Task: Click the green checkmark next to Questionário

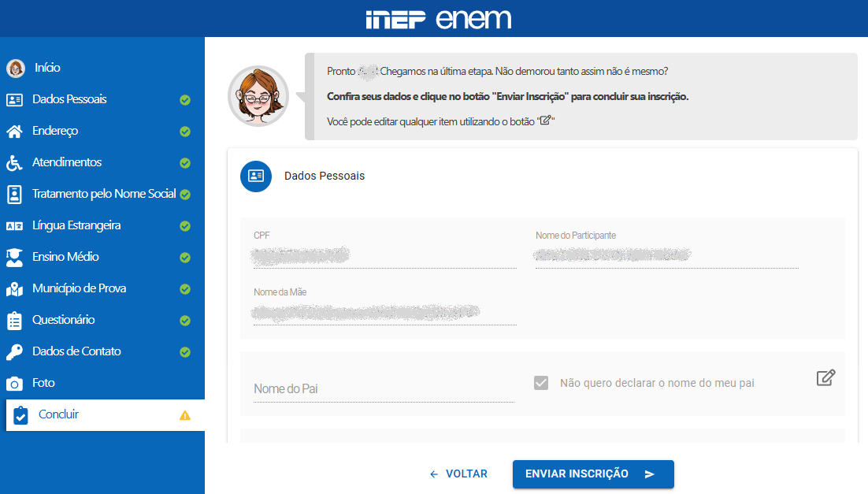Action: pyautogui.click(x=185, y=321)
